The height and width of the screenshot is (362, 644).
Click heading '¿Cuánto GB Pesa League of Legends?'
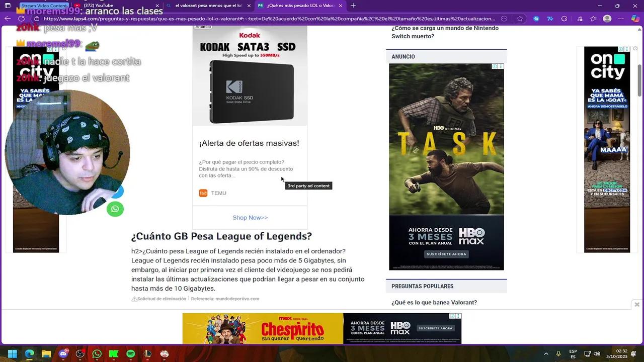[221, 236]
